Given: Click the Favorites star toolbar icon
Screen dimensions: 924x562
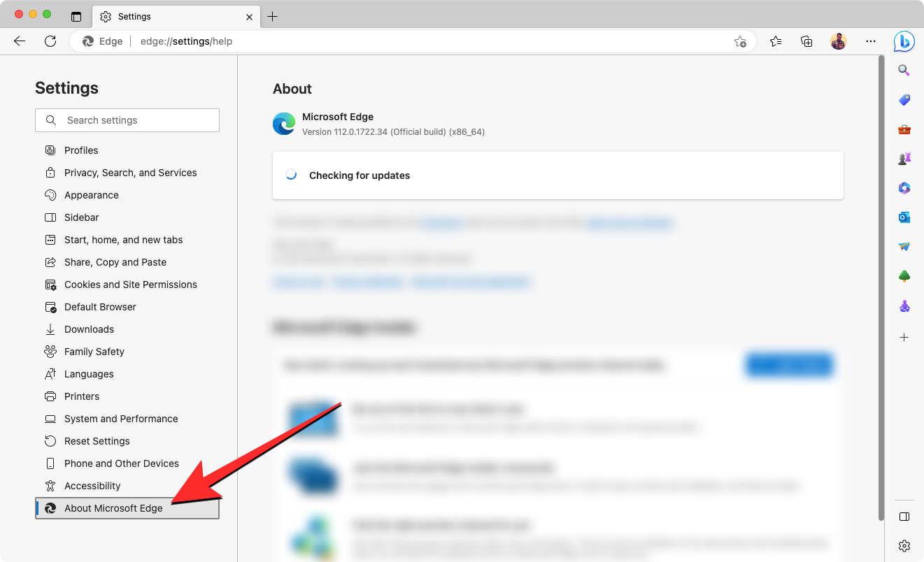Looking at the screenshot, I should 776,41.
